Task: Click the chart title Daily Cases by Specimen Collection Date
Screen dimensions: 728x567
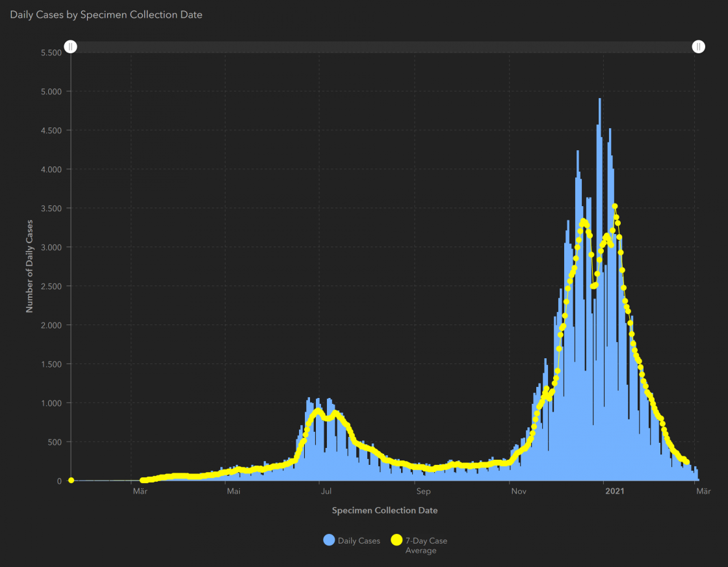Action: pos(106,14)
